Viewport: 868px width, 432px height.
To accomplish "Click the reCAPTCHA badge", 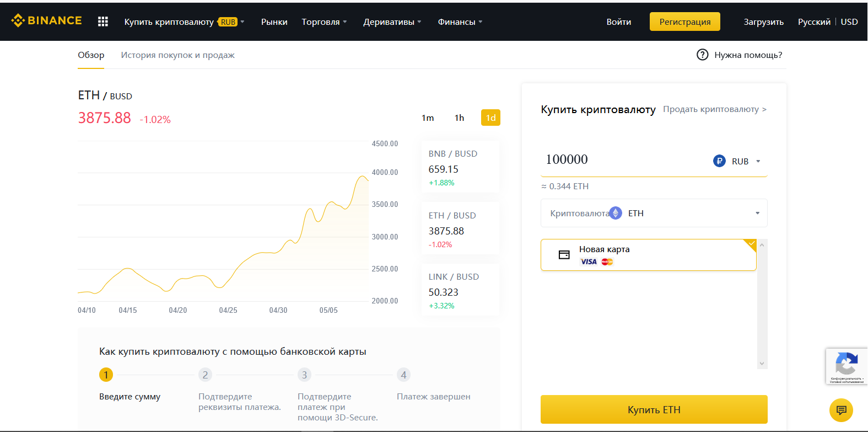I will 847,366.
